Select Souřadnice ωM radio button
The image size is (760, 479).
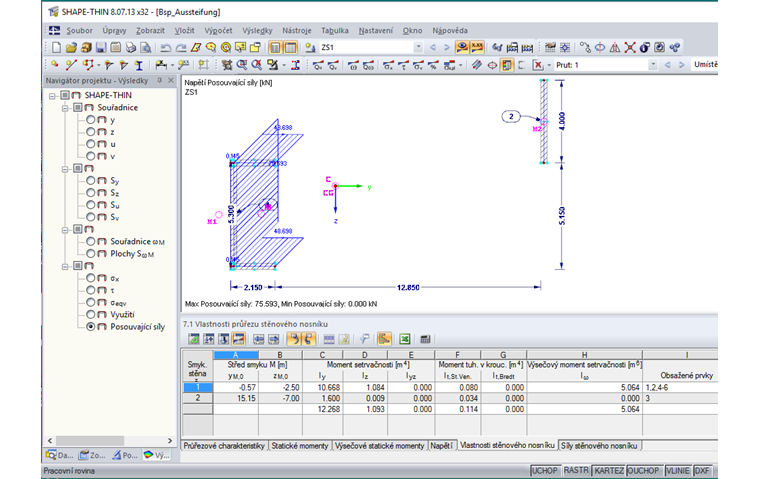(91, 241)
